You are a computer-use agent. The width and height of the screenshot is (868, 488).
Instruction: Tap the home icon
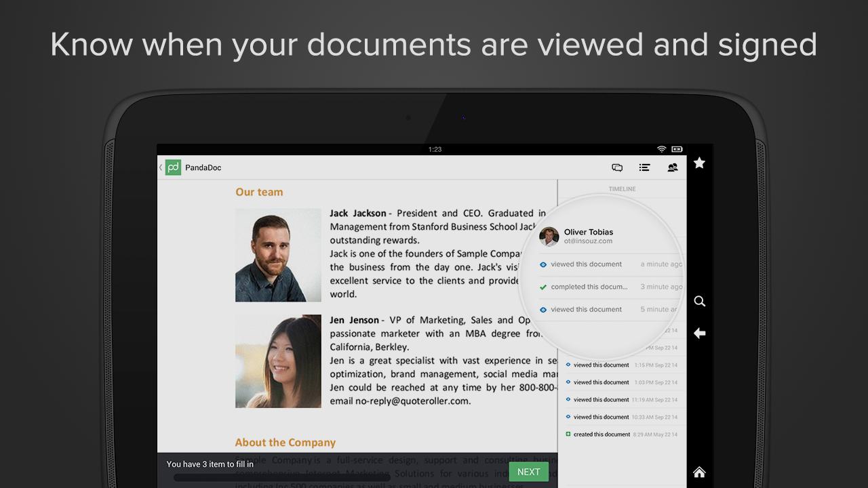[x=699, y=472]
